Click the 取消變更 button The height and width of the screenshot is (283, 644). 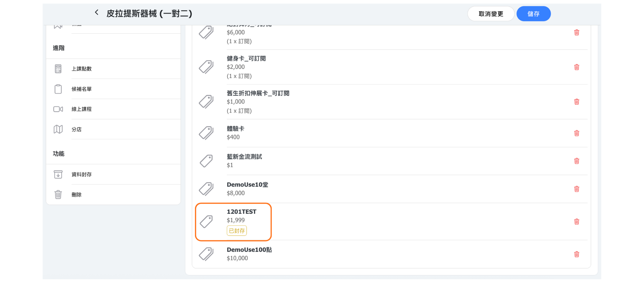click(491, 14)
